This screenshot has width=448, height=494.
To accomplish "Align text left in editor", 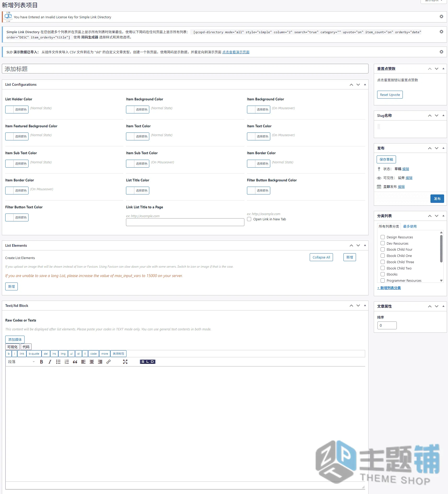I will click(x=83, y=362).
